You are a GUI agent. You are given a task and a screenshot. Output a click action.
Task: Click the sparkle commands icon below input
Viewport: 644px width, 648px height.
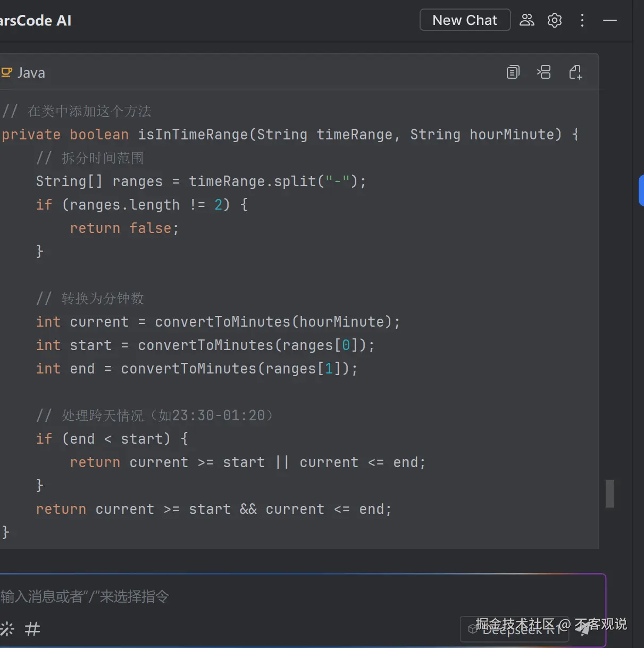click(x=7, y=629)
